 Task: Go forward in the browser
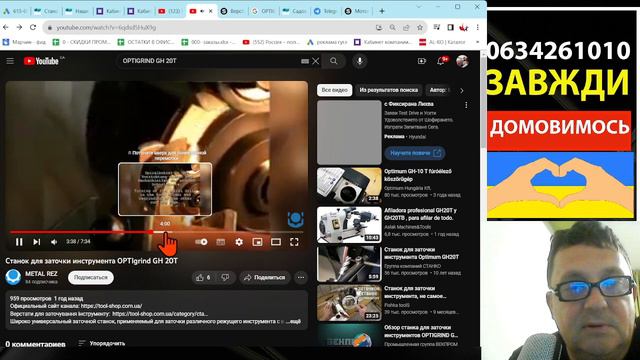19,27
